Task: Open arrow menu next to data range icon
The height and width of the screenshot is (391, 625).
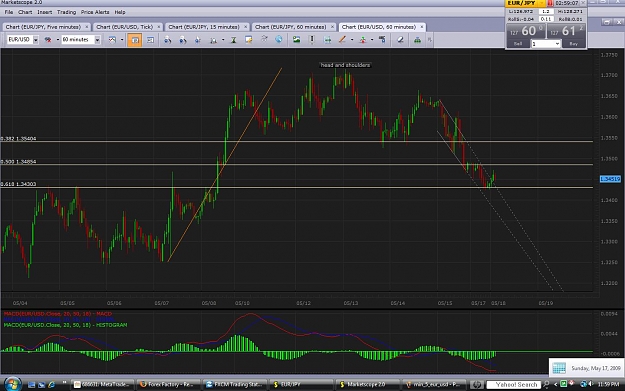Action: coord(57,40)
